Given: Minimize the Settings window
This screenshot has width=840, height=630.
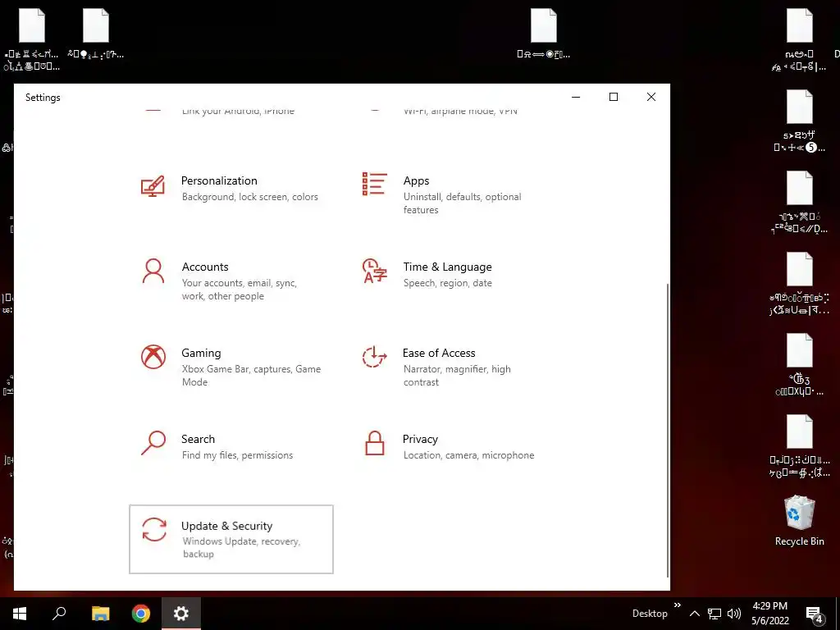Looking at the screenshot, I should (576, 97).
